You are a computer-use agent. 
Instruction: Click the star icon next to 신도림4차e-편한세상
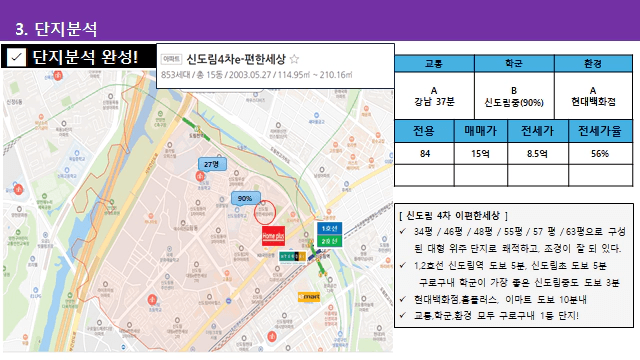294,59
